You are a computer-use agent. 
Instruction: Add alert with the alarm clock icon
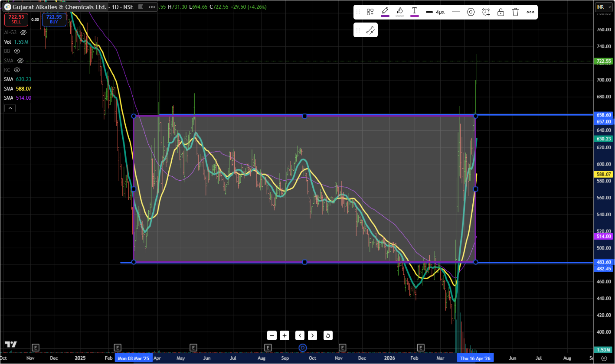[x=486, y=12]
